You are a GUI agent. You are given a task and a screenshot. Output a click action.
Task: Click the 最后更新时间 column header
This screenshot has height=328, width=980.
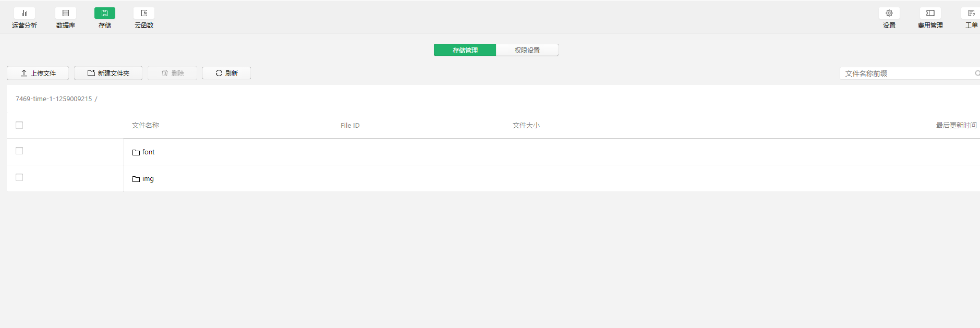click(956, 125)
